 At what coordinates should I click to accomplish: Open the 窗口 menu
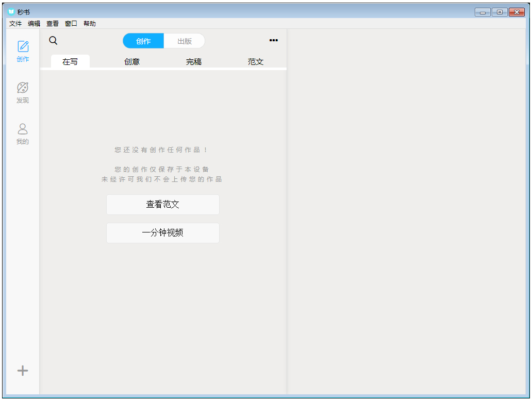coord(71,23)
